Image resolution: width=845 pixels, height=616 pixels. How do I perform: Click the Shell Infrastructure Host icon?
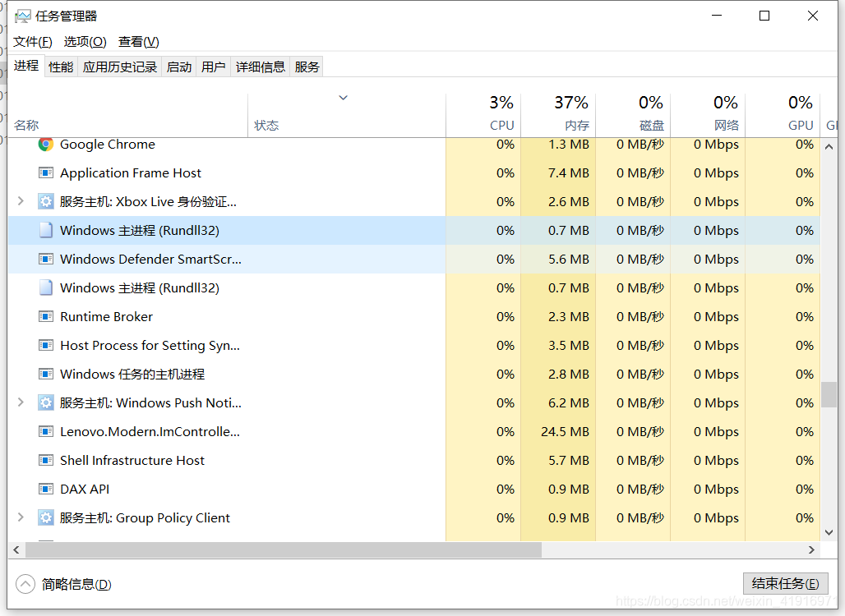(x=46, y=461)
